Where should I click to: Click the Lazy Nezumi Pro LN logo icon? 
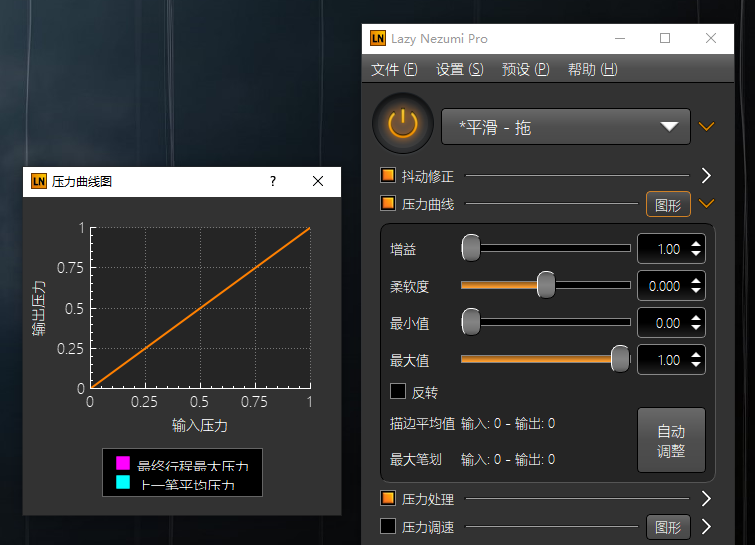378,39
